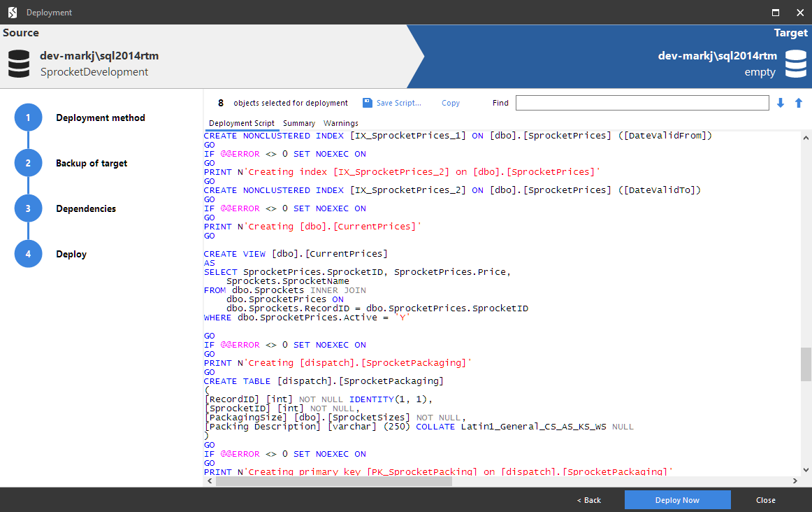Image resolution: width=812 pixels, height=512 pixels.
Task: Open step 4 Deploy circle
Action: point(28,254)
